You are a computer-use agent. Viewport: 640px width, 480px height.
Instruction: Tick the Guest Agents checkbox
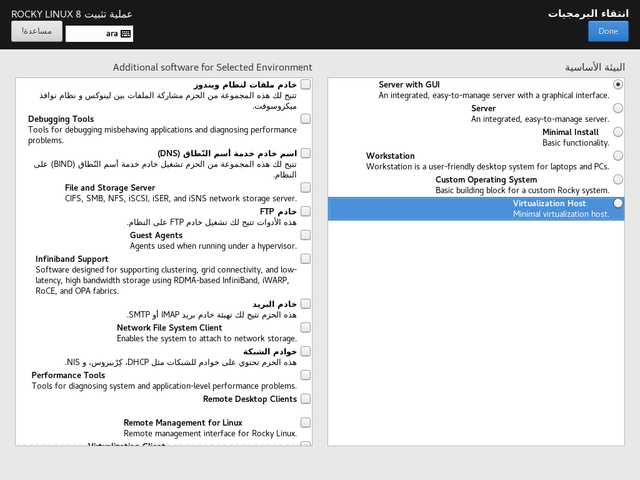click(305, 235)
